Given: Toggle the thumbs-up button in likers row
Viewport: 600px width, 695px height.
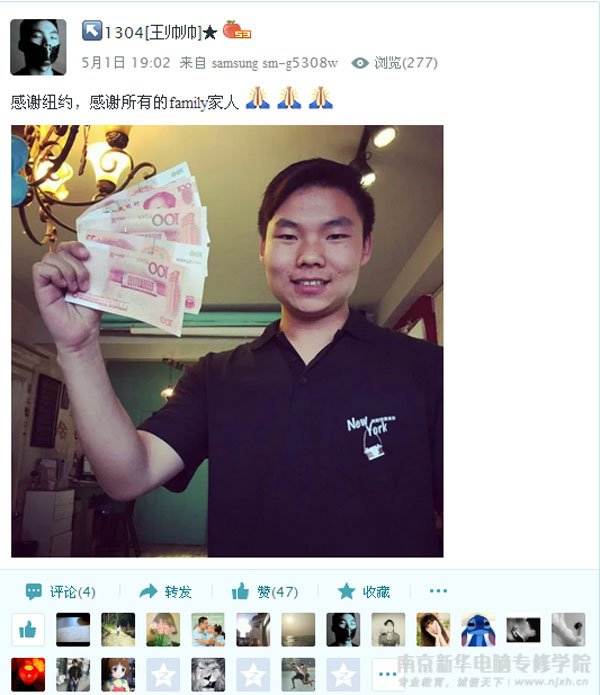Looking at the screenshot, I should pyautogui.click(x=28, y=629).
